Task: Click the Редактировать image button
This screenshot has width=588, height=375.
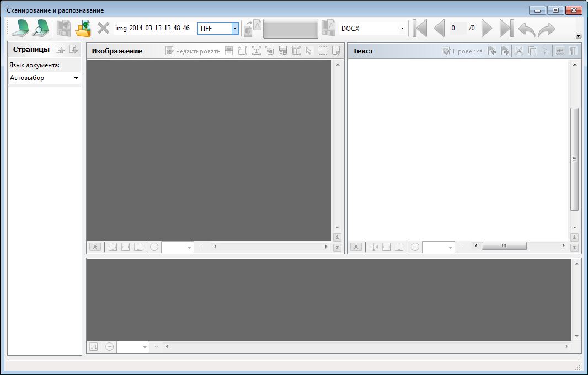Action: 193,51
